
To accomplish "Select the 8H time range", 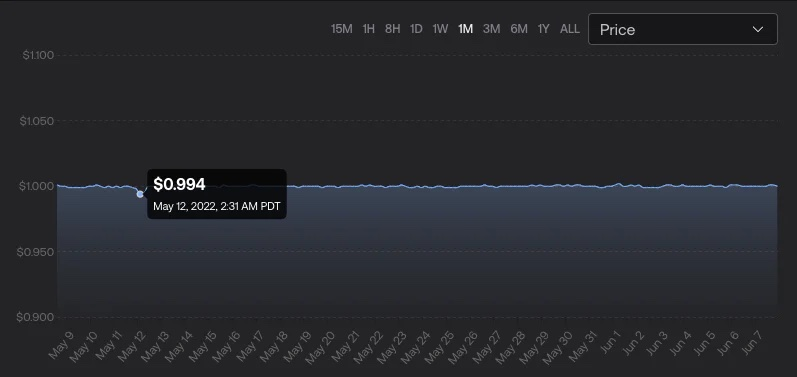I will point(392,29).
